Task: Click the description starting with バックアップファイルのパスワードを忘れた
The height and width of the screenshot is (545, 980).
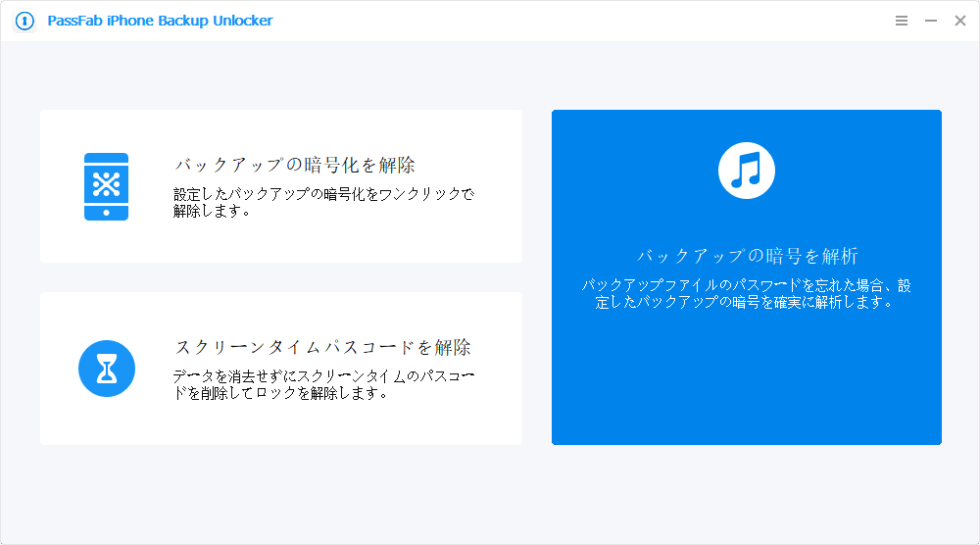Action: coord(747,294)
